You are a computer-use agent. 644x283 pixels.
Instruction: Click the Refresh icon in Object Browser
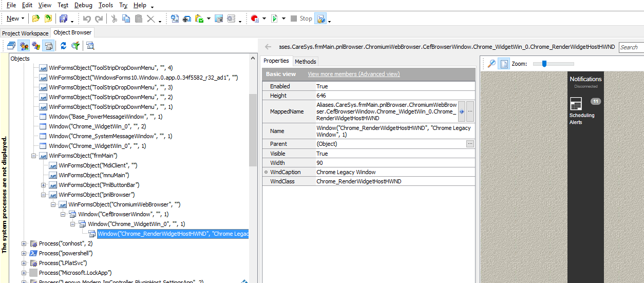[63, 46]
